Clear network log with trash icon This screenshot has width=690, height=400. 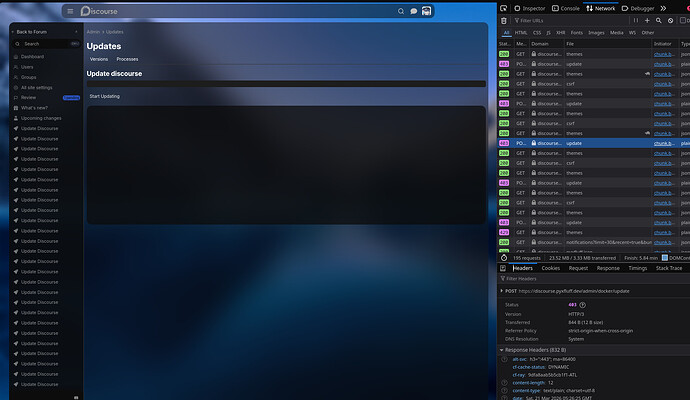503,20
